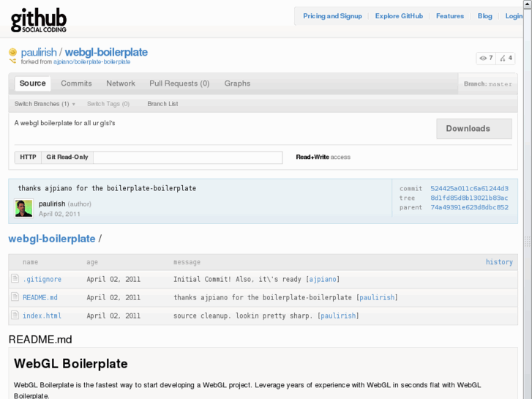Open the .gitignore file
Screen dimensions: 532x399
(x=42, y=279)
